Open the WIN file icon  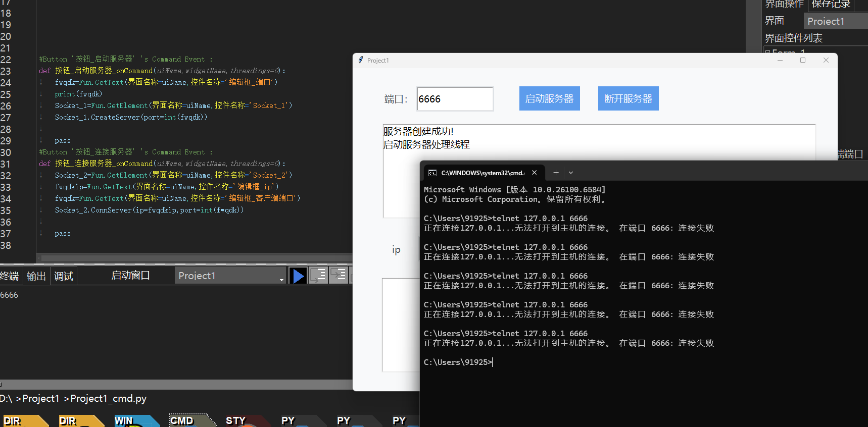pyautogui.click(x=132, y=420)
